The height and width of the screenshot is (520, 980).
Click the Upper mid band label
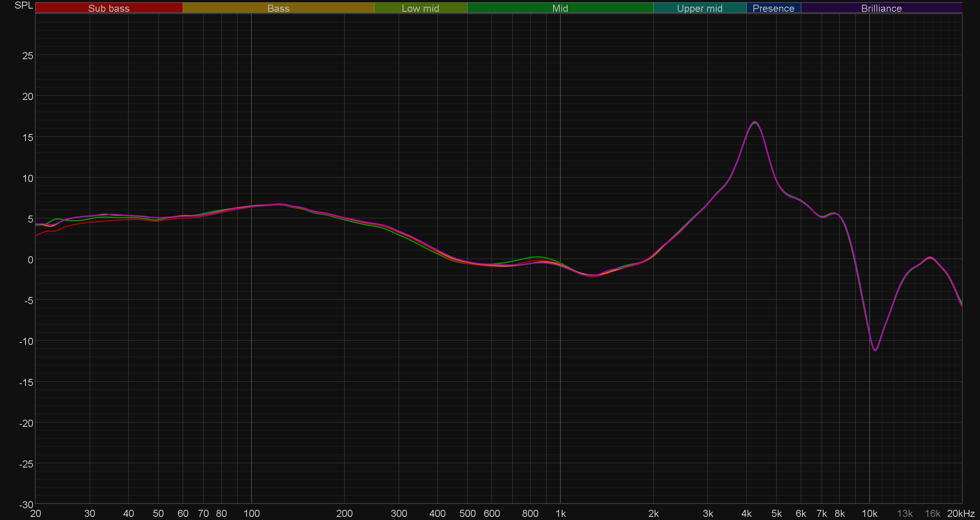[699, 8]
